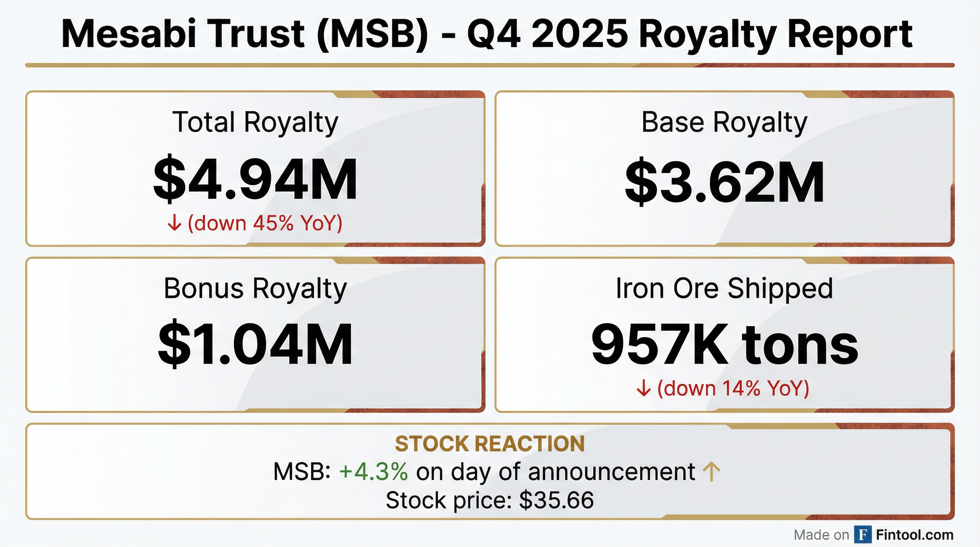Screen dimensions: 980x547
Task: Click the Stock price $35.66 line
Action: coord(490,500)
